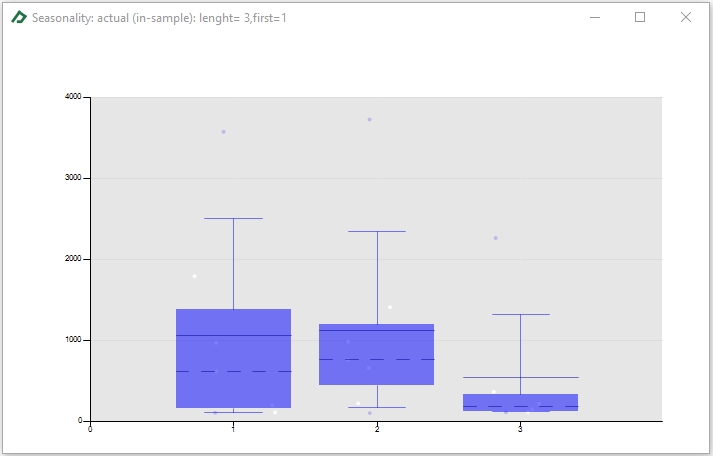713x456 pixels.
Task: Click the green app icon in title bar
Action: (19, 17)
